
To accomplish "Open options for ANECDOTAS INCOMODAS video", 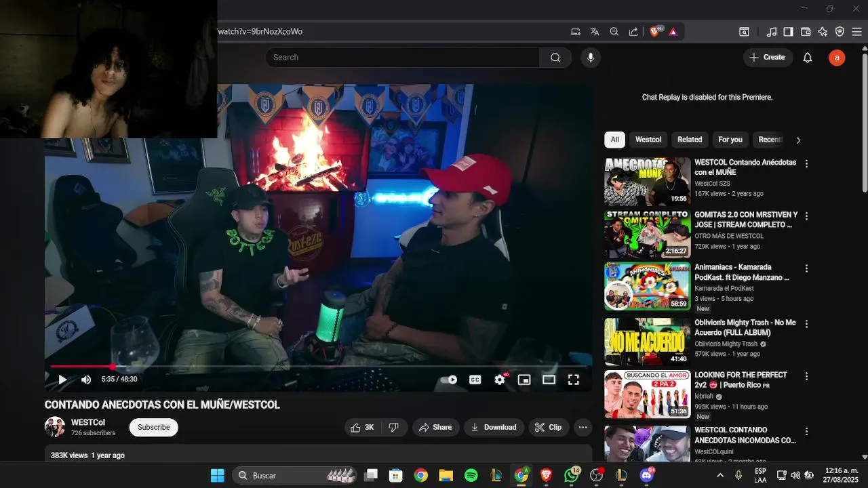I will (806, 431).
